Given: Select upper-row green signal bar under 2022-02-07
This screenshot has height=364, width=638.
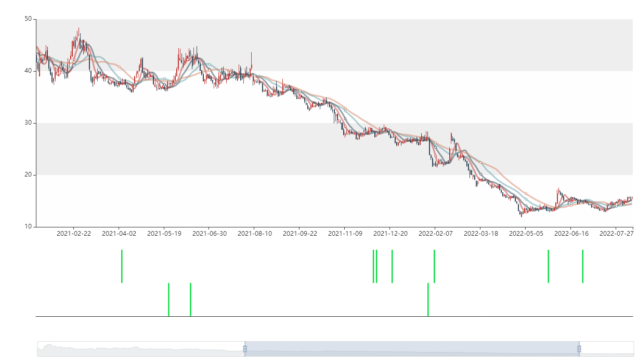Looking at the screenshot, I should click(x=434, y=266).
